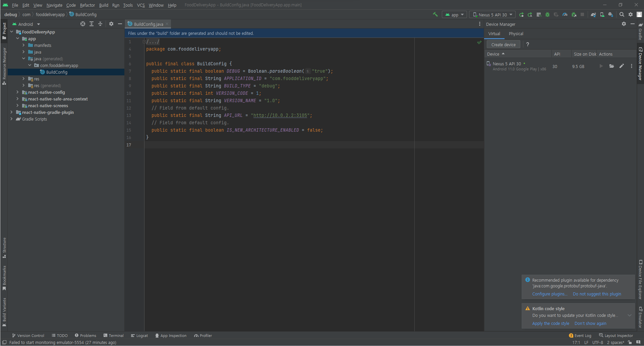Open Project panel options gear
644x346 pixels.
click(111, 24)
